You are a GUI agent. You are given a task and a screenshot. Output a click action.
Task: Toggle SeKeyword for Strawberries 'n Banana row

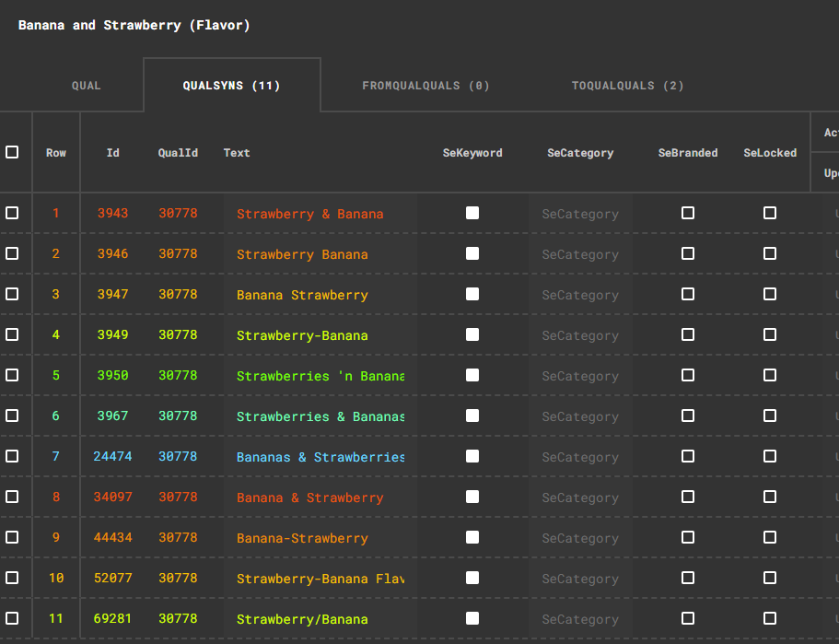[472, 375]
